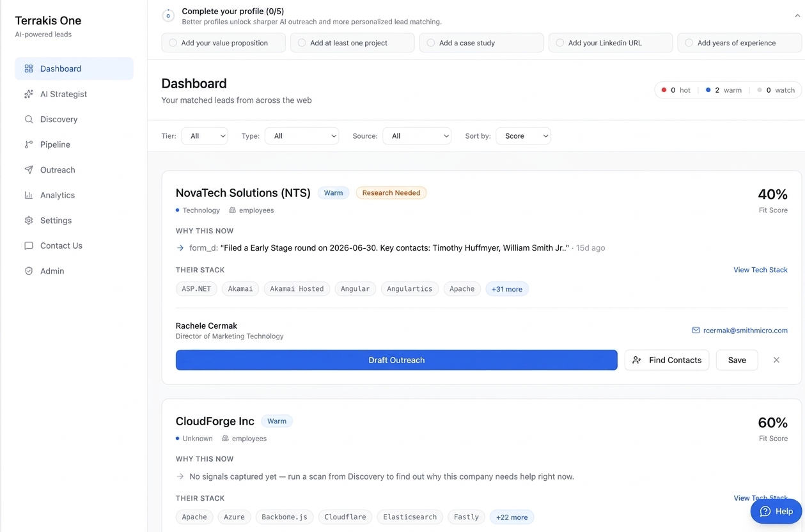Click the NovaTech Warm badge
805x532 pixels.
[333, 192]
